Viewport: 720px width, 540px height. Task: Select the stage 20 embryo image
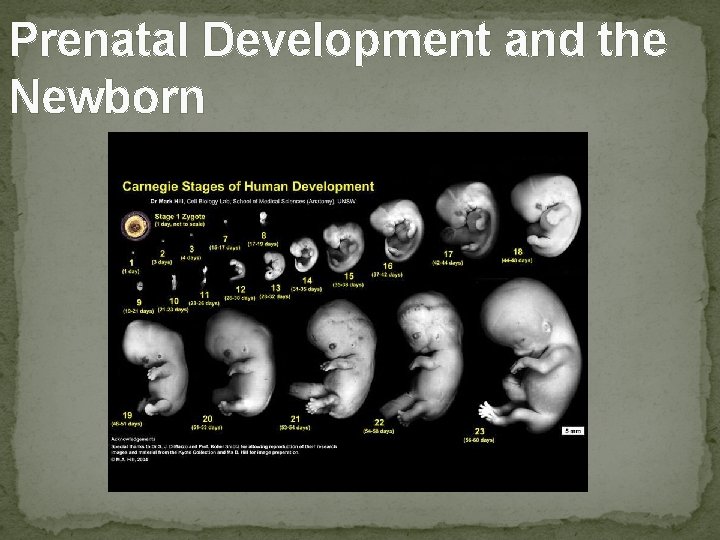point(240,363)
